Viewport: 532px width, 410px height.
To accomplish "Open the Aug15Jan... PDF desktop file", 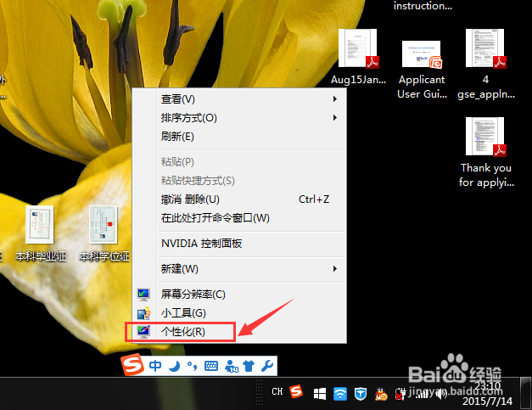I will click(358, 57).
